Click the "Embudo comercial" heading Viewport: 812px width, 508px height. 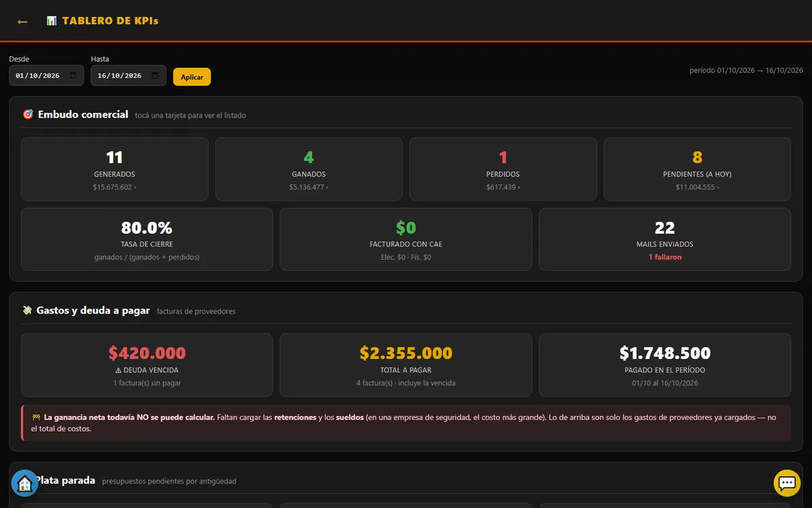[83, 114]
